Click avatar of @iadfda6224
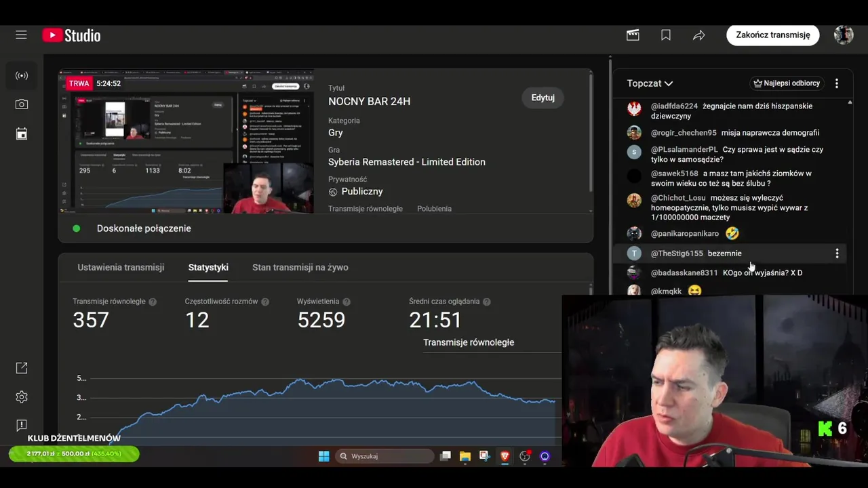 [634, 108]
